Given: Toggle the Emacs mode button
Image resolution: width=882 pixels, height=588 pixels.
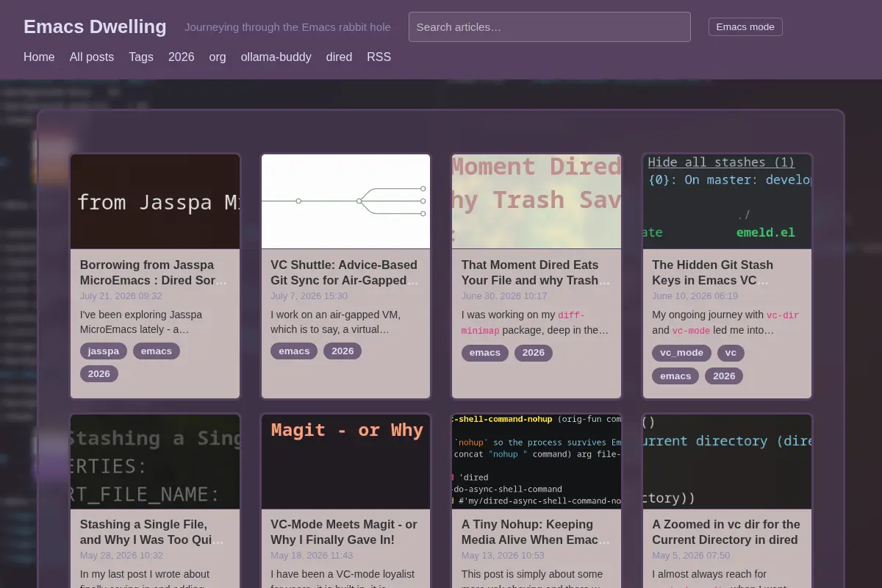Looking at the screenshot, I should point(745,27).
